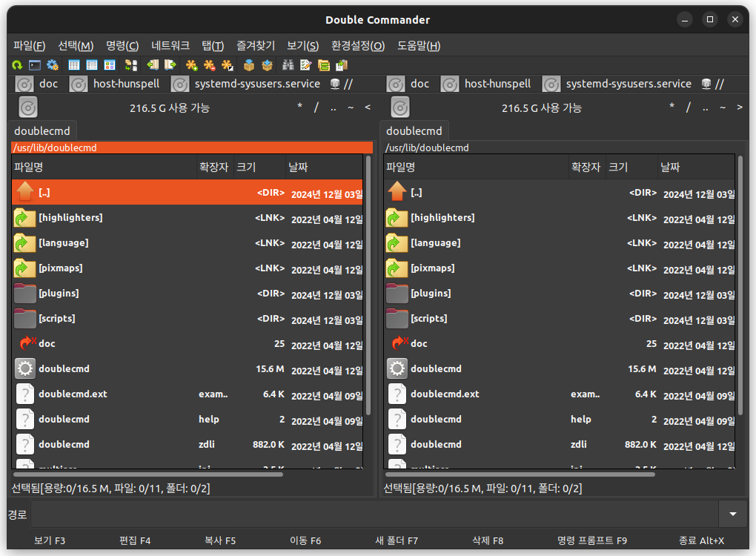756x556 pixels.
Task: Click the invert selection asterisk icon
Action: pos(227,65)
